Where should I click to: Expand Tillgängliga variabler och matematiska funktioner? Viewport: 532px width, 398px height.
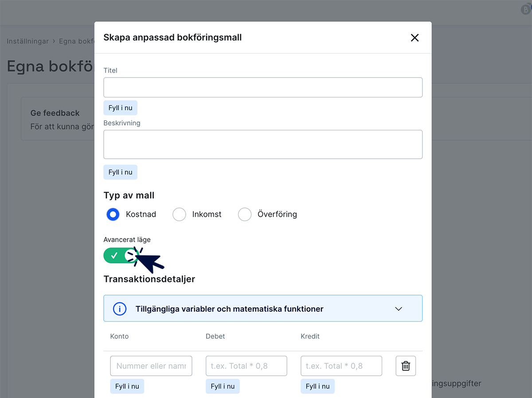(229, 309)
